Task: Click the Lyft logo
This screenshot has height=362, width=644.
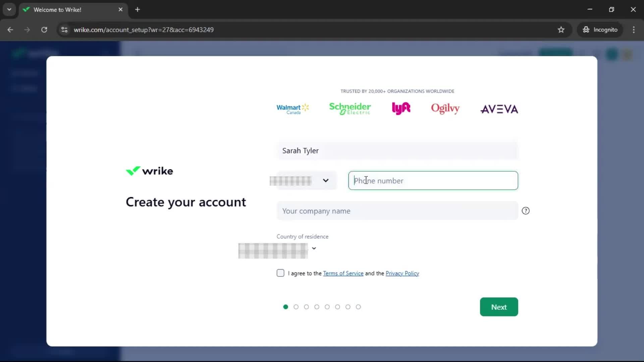Action: (x=401, y=108)
